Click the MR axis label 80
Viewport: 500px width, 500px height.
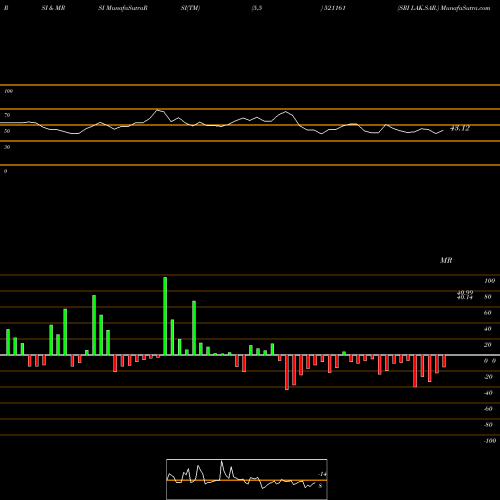point(488,297)
